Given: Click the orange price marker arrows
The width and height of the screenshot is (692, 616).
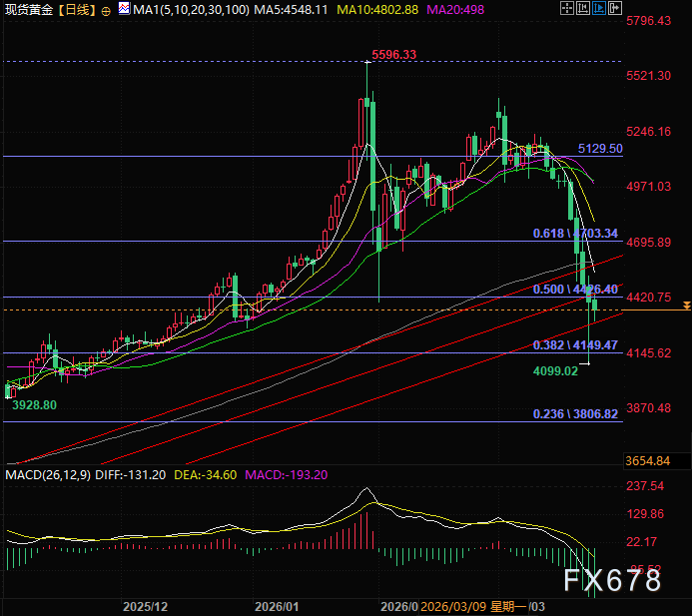Looking at the screenshot, I should pyautogui.click(x=687, y=306).
